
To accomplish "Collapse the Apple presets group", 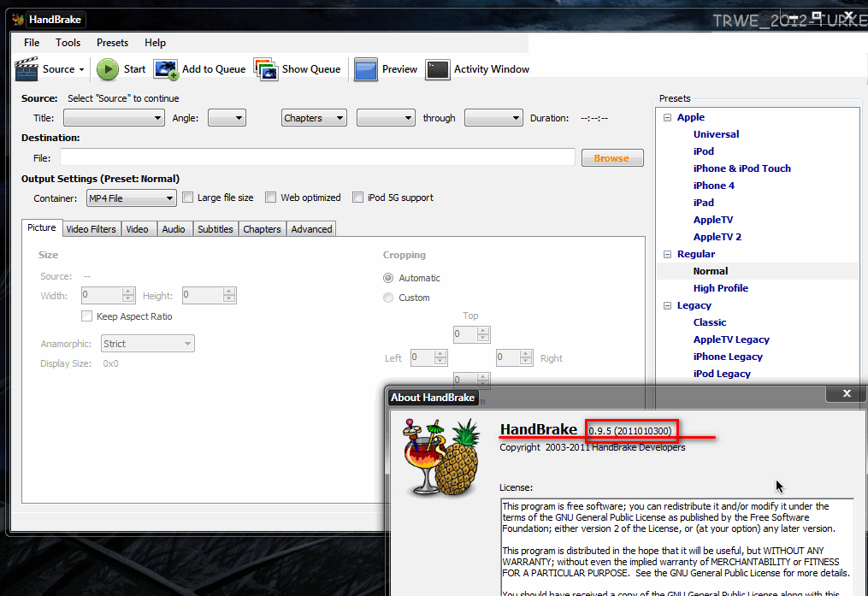I will pos(667,117).
